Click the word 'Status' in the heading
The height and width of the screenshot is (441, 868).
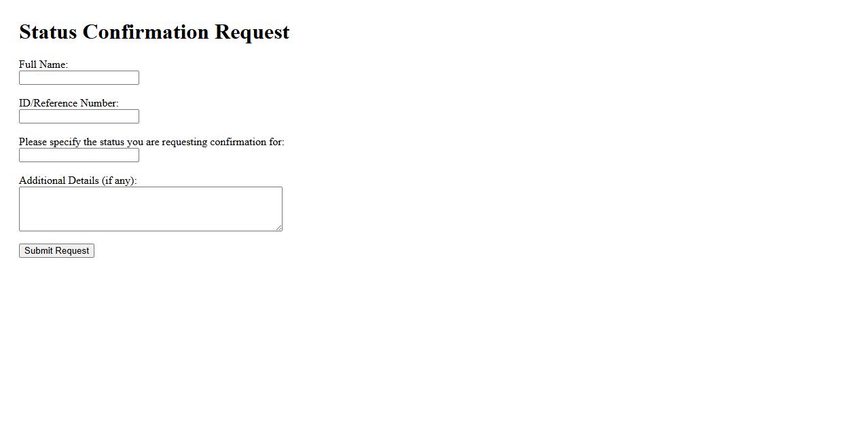[x=48, y=32]
